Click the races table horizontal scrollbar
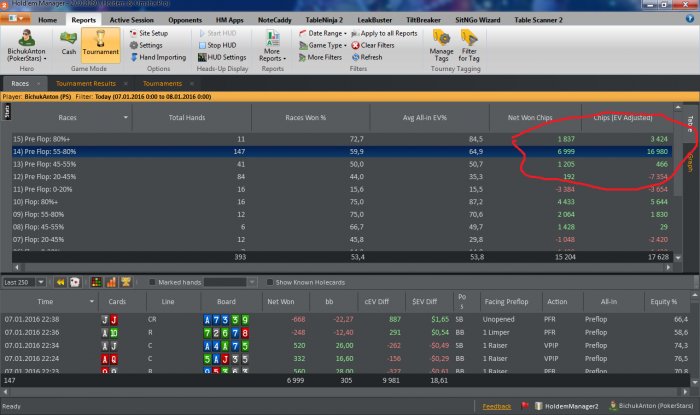Screen dimensions: 700x415 tap(343, 267)
